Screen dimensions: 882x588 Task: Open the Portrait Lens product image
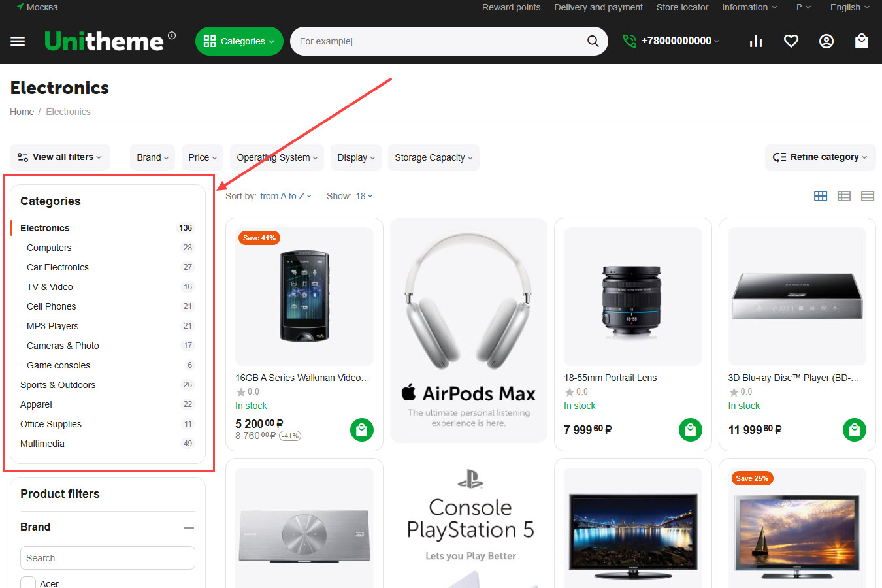coord(632,296)
